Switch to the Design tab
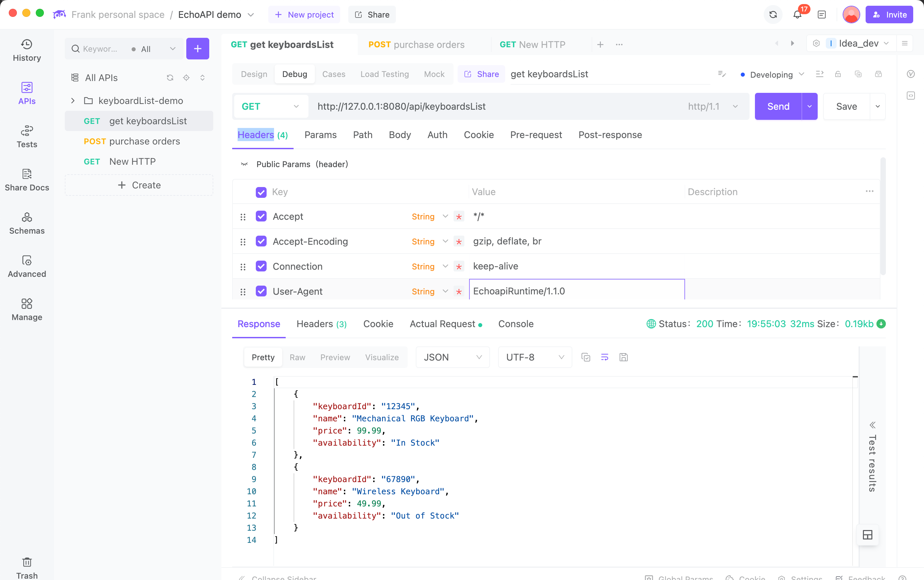Screen dimensions: 924x580 click(254, 74)
